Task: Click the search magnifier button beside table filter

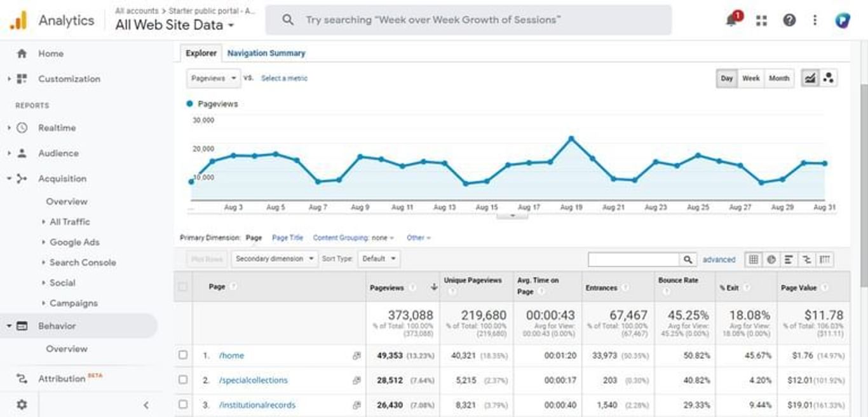Action: pyautogui.click(x=687, y=259)
